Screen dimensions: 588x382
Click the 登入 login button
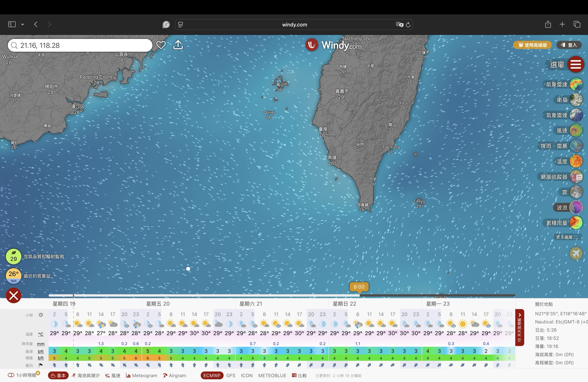point(569,45)
